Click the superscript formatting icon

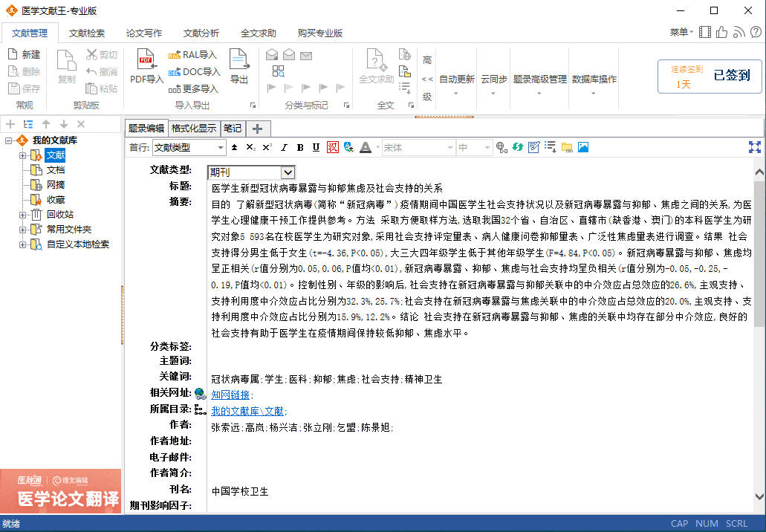[x=267, y=147]
